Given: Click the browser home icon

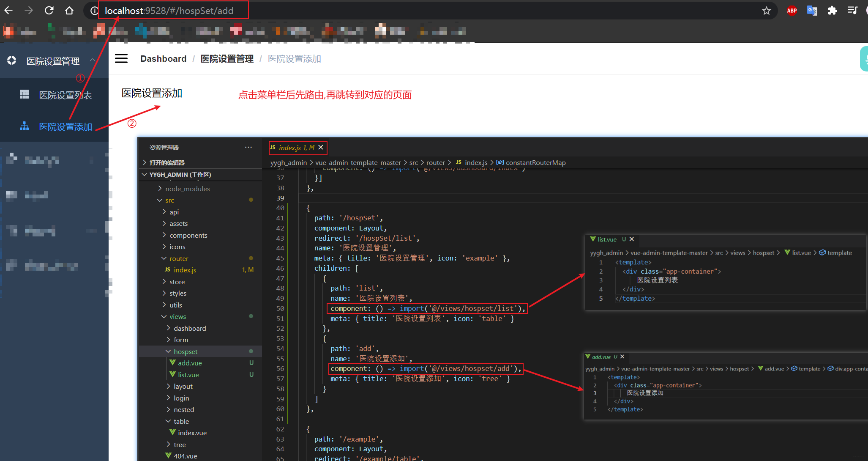Looking at the screenshot, I should (x=69, y=11).
